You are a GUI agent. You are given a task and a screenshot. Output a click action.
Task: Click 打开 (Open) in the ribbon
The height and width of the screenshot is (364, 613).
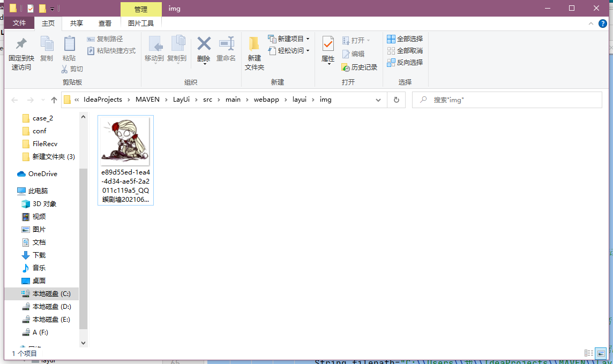356,40
